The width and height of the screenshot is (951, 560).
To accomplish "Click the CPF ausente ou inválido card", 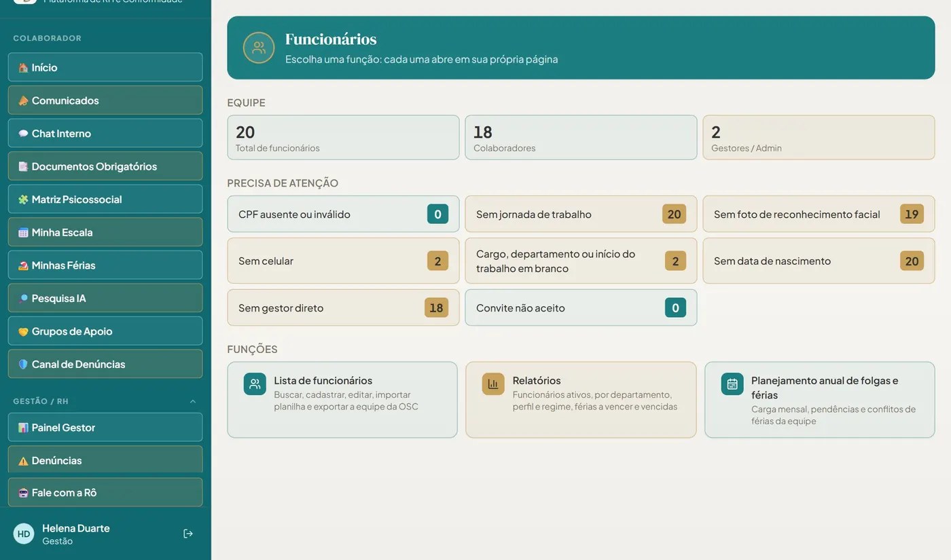I will [343, 214].
